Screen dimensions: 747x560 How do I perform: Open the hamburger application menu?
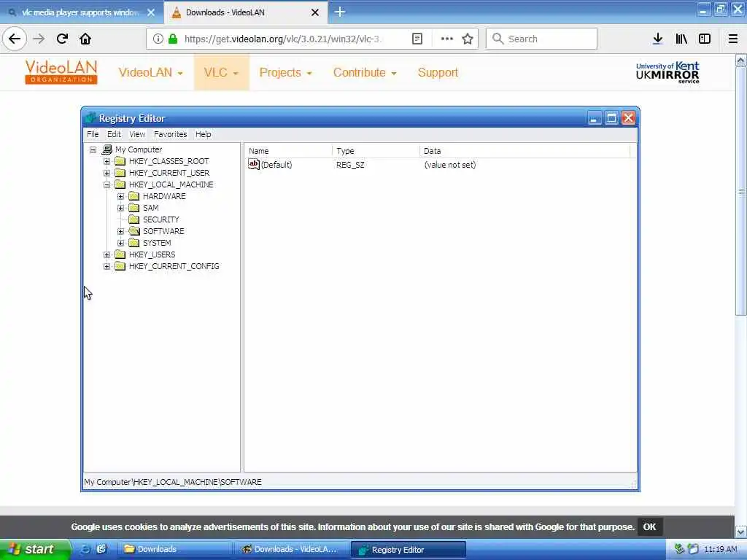pyautogui.click(x=733, y=39)
